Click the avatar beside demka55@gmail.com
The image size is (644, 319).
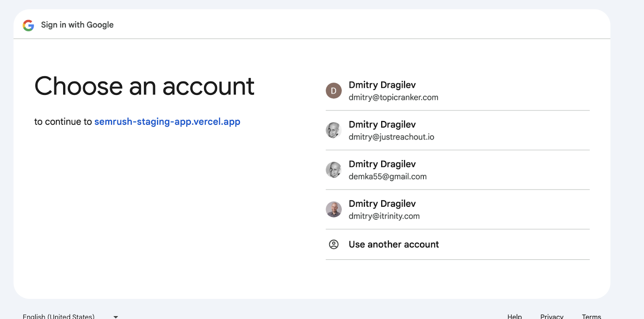[333, 170]
